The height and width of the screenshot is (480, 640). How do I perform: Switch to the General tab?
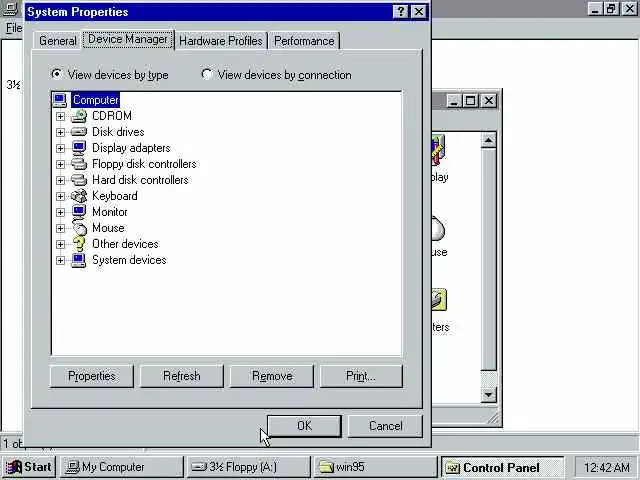click(58, 41)
